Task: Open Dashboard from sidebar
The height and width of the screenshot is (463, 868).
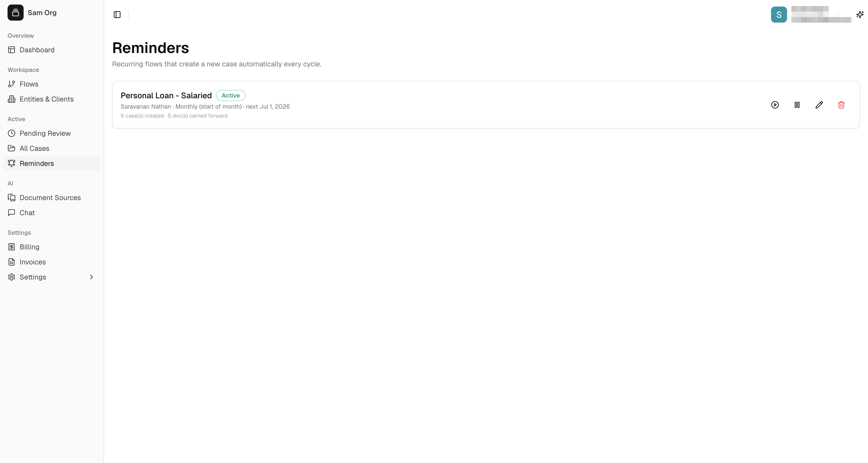Action: pyautogui.click(x=52, y=50)
